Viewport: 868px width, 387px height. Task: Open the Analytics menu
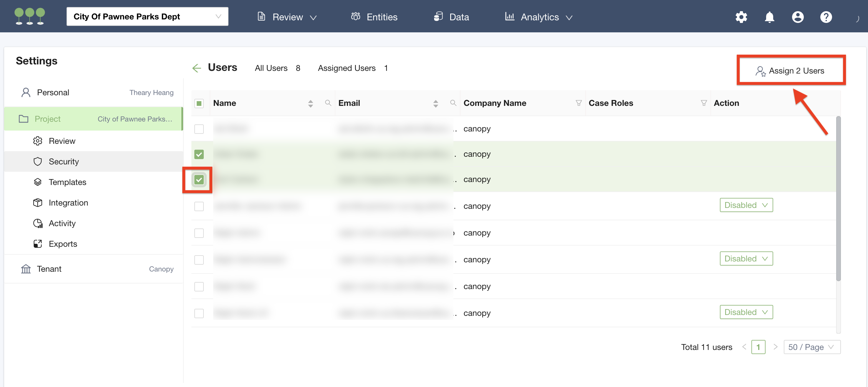click(539, 17)
